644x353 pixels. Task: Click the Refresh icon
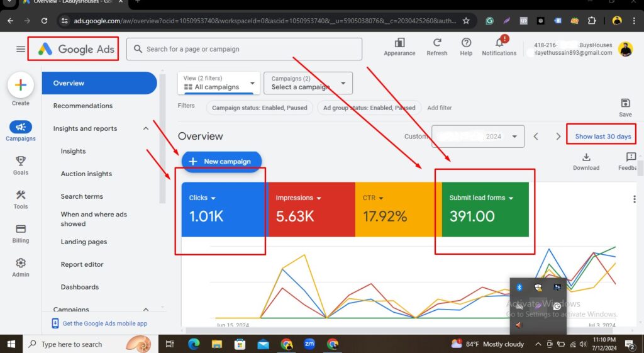pos(436,43)
